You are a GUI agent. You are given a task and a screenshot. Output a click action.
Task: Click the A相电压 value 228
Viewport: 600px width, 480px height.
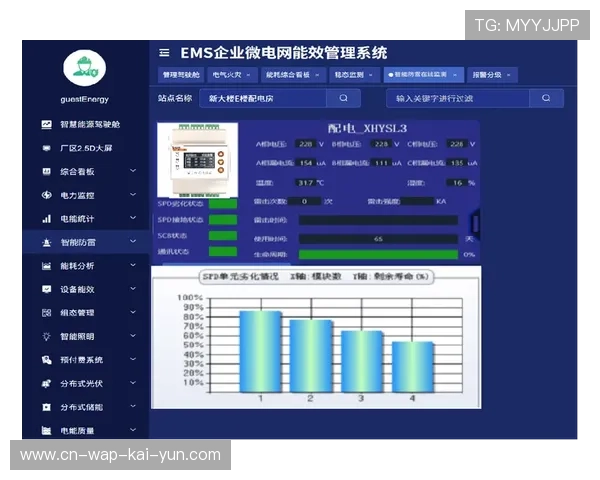pos(305,144)
